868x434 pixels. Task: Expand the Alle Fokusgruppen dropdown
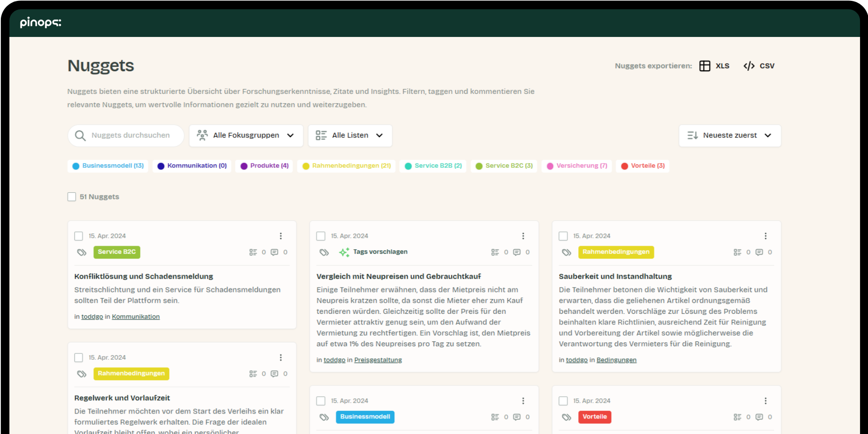pyautogui.click(x=246, y=135)
